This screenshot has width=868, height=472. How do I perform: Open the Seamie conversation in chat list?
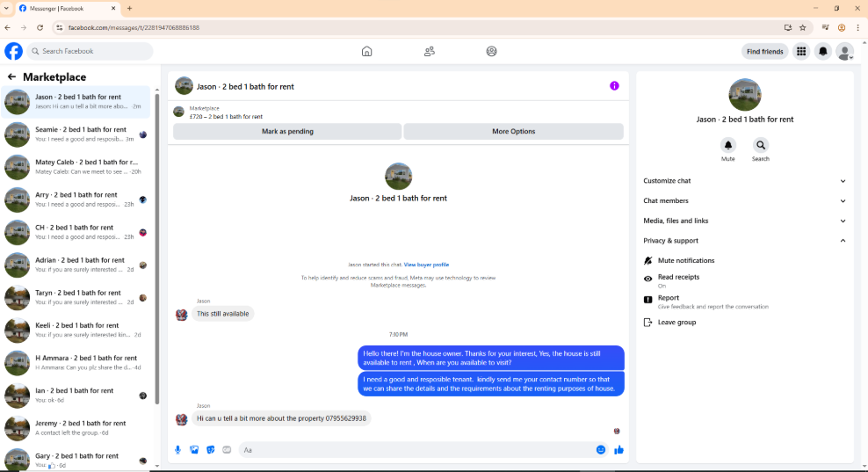click(x=76, y=134)
